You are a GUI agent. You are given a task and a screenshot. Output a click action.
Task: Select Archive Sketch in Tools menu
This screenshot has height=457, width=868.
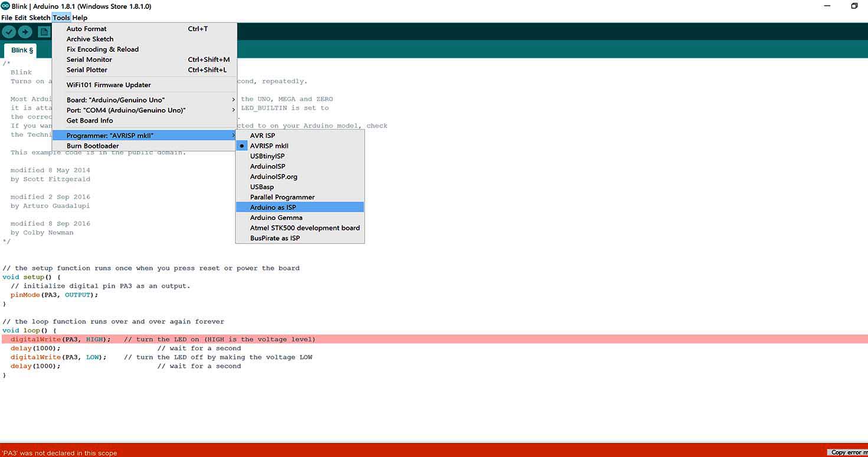144,39
